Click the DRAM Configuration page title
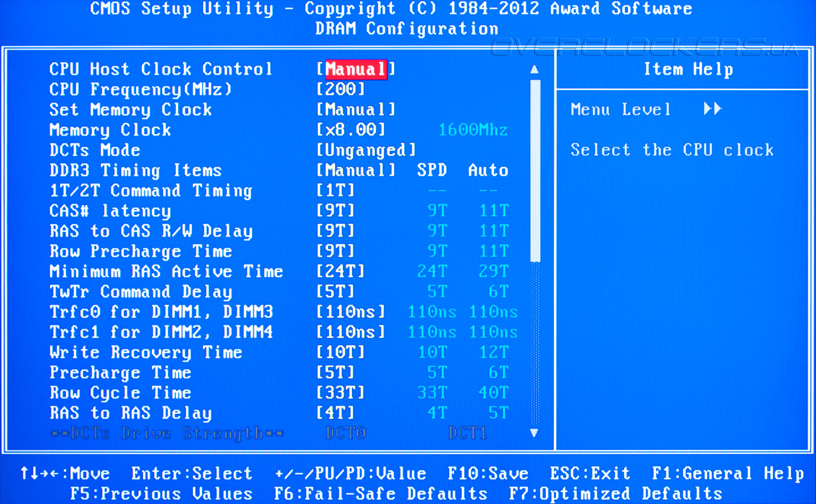 coord(407,29)
